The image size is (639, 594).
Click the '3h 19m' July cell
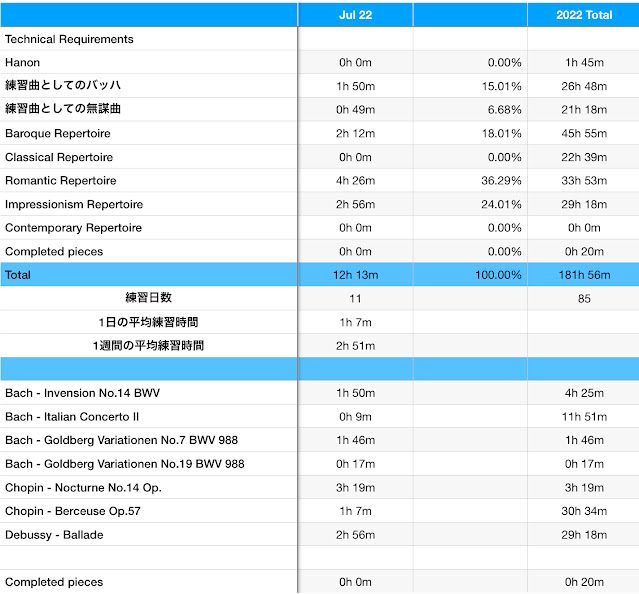coord(355,488)
